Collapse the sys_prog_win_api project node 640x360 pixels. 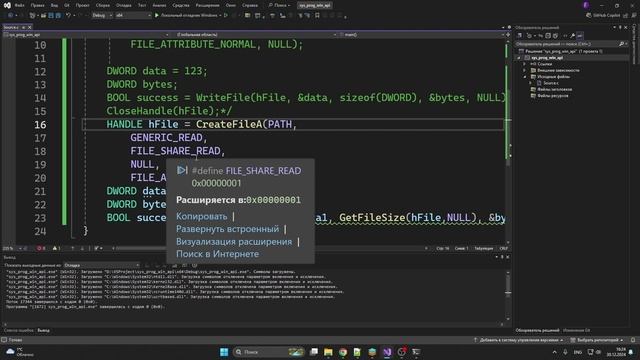click(x=519, y=58)
